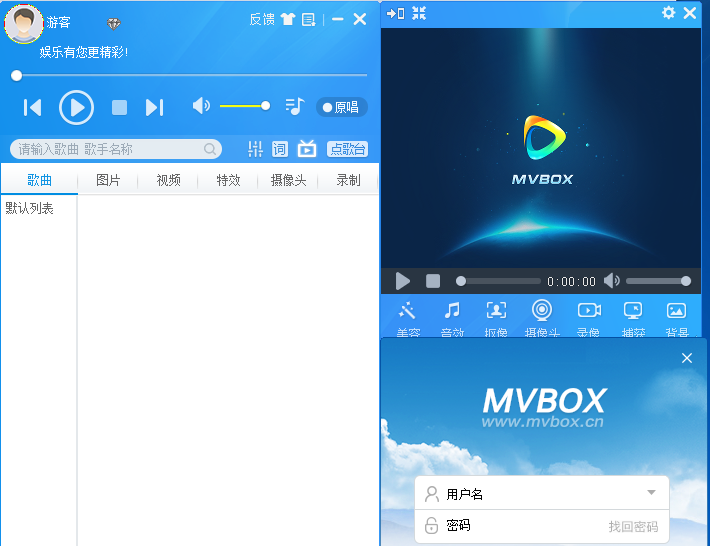This screenshot has height=546, width=710.
Task: Skip to previous song
Action: (x=33, y=108)
